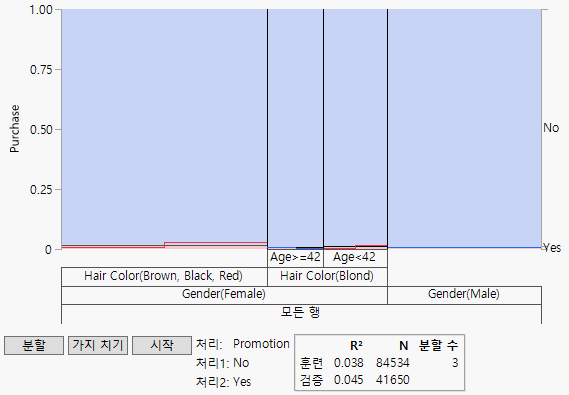Screen dimensions: 569x395
Task: Click the plot column above Age<42
Action: (x=355, y=127)
